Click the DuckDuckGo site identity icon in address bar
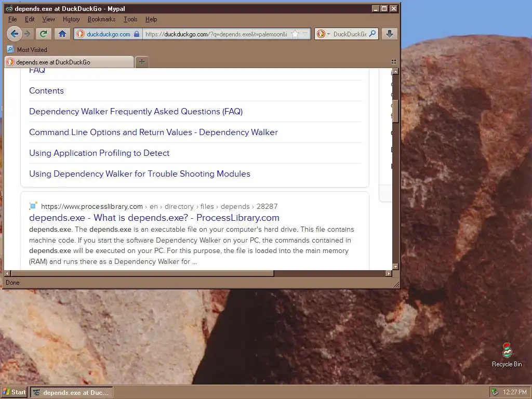Viewport: 532px width, 399px height. coord(81,34)
